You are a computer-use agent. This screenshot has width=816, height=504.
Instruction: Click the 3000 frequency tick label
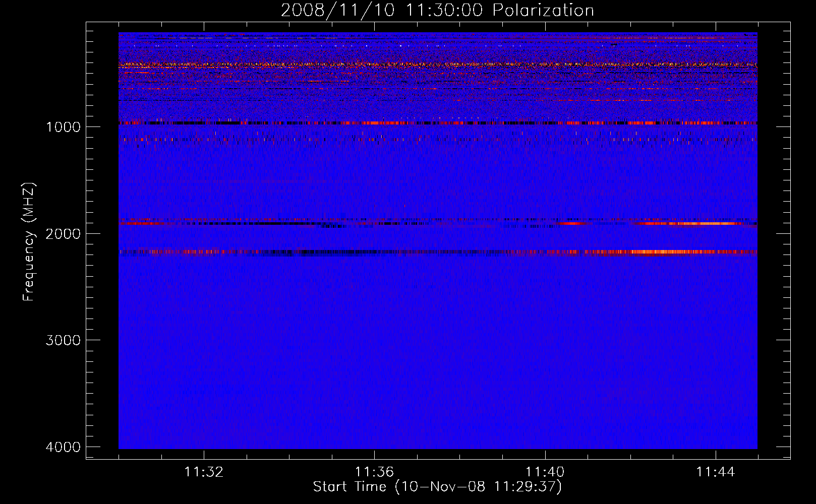(63, 340)
